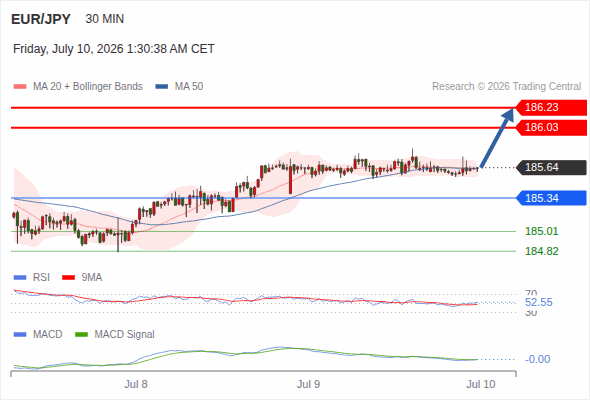
Task: Click the Trading Central research credit text
Action: (506, 87)
